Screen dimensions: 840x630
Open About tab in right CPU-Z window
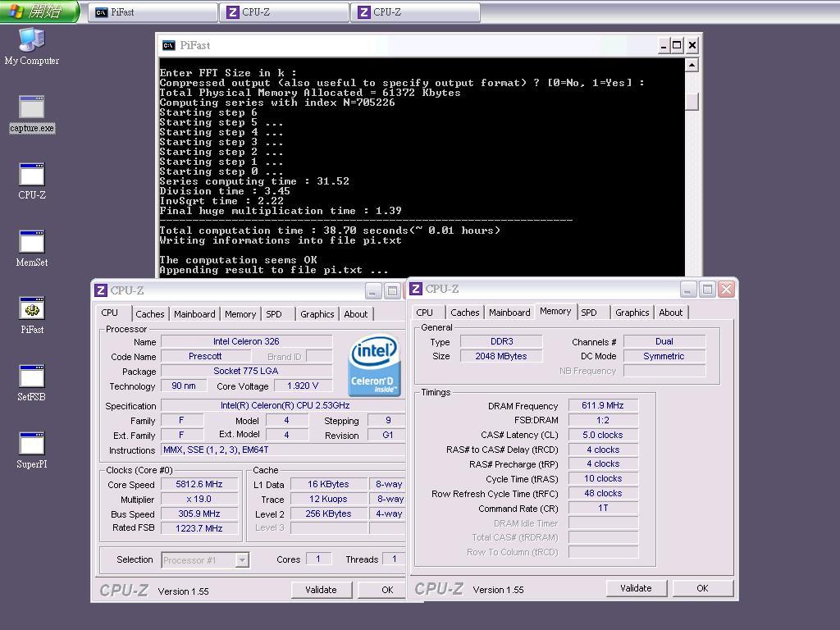click(671, 313)
